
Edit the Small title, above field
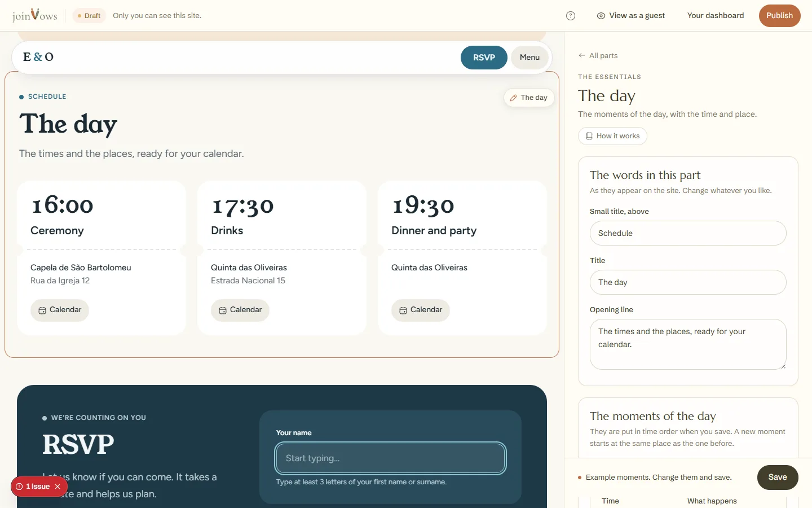coord(688,233)
